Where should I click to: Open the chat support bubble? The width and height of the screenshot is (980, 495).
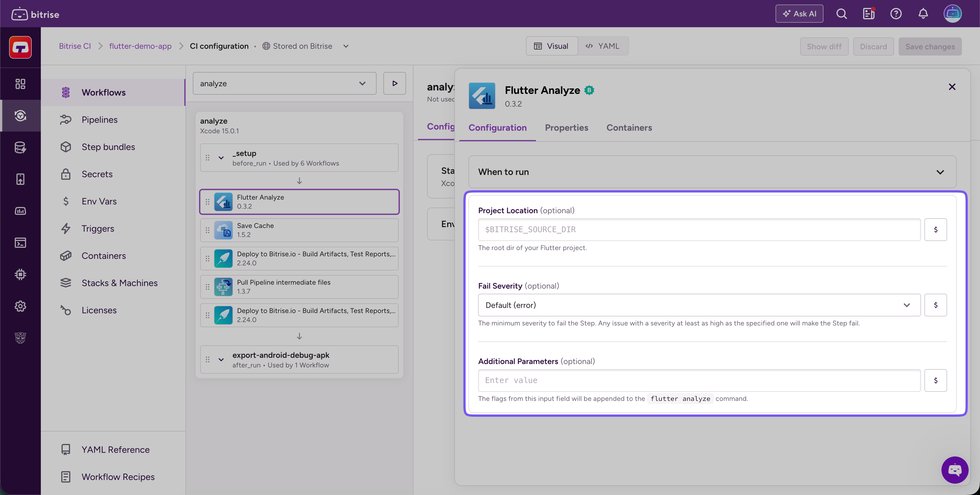click(954, 470)
